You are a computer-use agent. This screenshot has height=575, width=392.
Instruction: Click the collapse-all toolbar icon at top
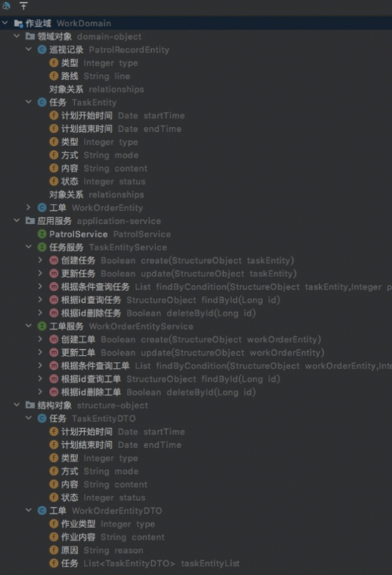pyautogui.click(x=24, y=6)
